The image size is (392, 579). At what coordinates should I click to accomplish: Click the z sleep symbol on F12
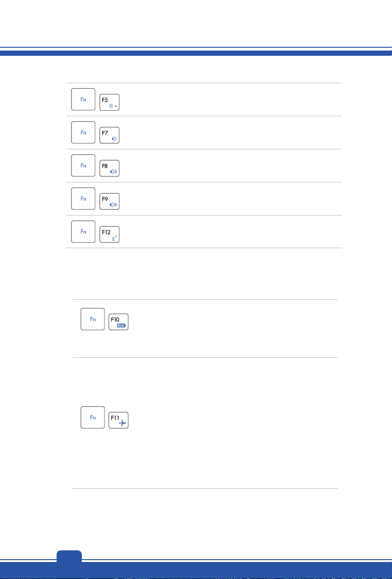114,239
